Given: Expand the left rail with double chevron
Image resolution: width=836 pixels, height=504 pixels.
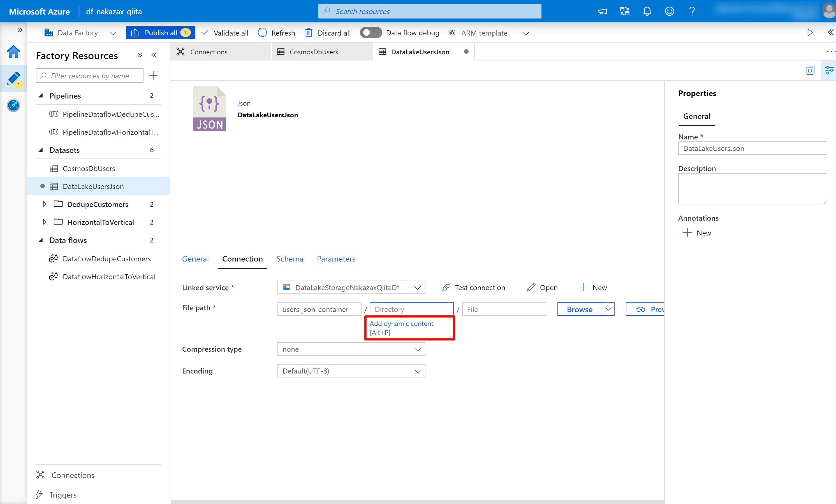Looking at the screenshot, I should click(x=20, y=30).
